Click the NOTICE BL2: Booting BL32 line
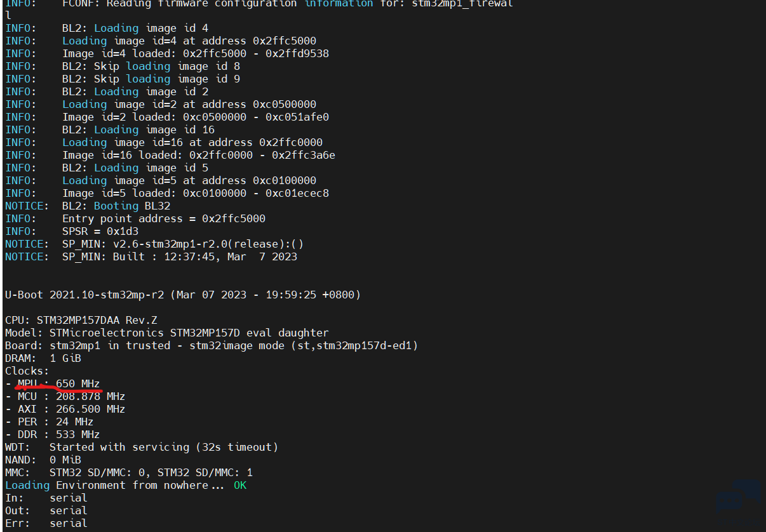Viewport: 766px width, 532px height. pyautogui.click(x=88, y=206)
